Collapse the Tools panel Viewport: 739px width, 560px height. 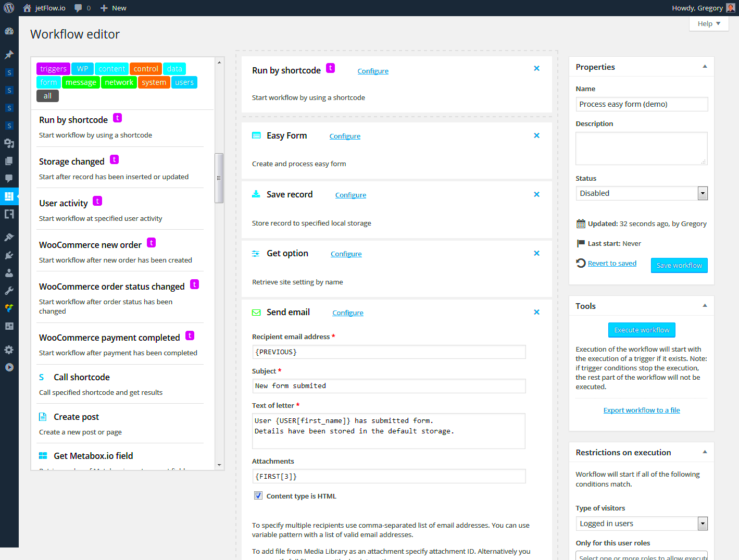point(705,306)
